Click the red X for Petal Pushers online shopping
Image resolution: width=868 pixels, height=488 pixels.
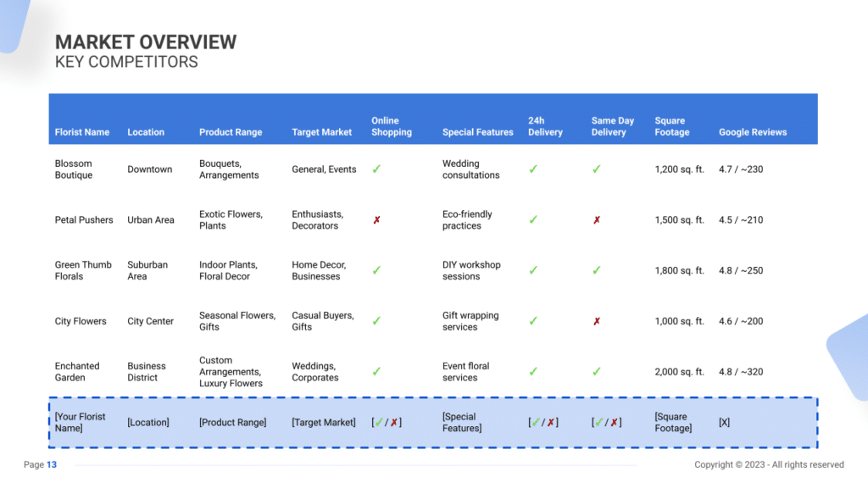376,220
